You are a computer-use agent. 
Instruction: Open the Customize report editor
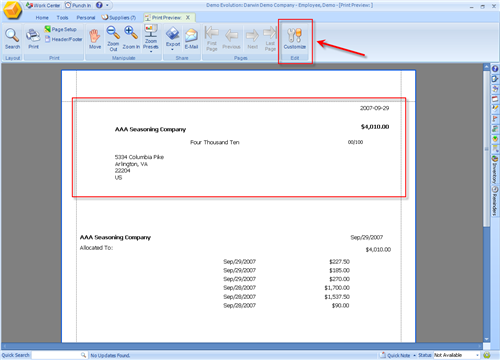point(295,39)
